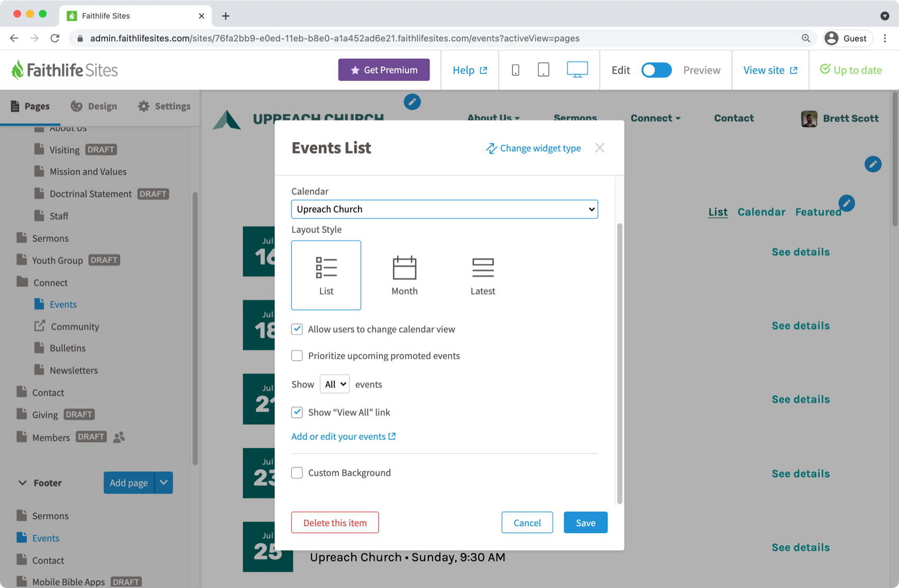The width and height of the screenshot is (899, 588).
Task: Switch to the Pages tab
Action: click(x=30, y=106)
